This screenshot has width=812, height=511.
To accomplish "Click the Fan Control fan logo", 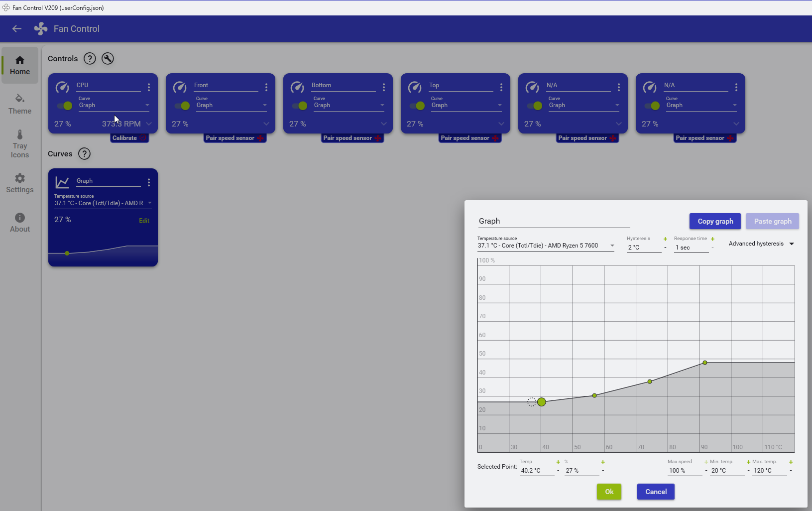I will [x=41, y=29].
